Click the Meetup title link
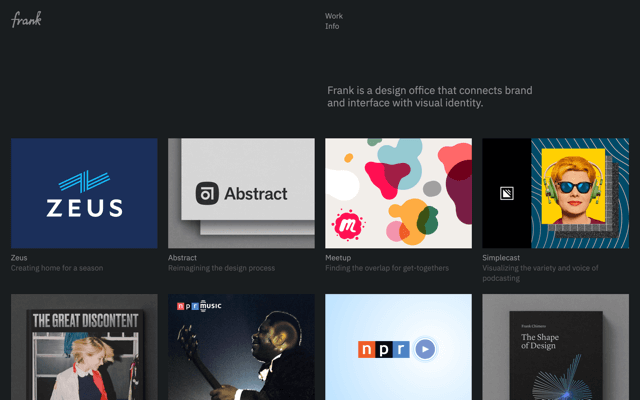Screen dimensions: 640x400 338,258
